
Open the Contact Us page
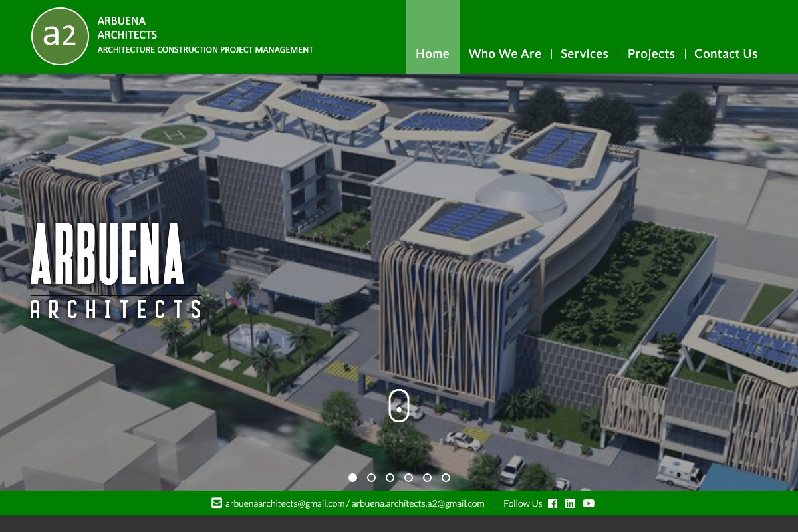pyautogui.click(x=726, y=53)
